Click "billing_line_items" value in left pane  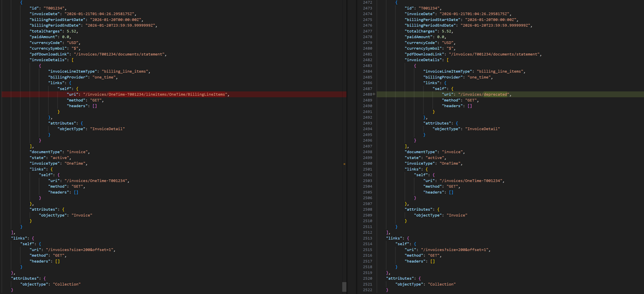click(x=125, y=71)
